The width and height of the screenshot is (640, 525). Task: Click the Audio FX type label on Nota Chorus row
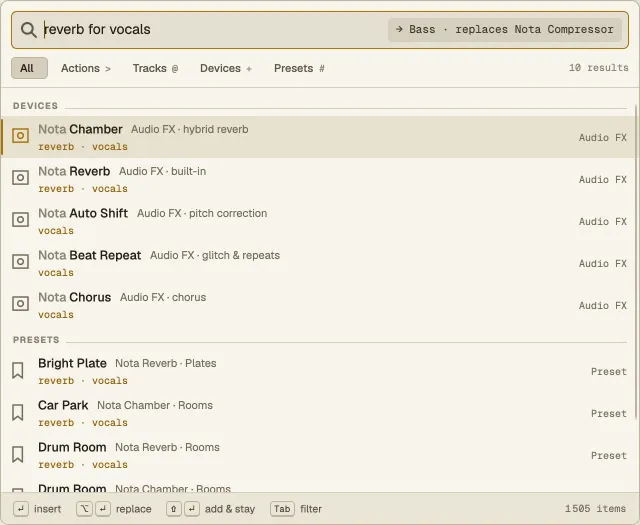coord(602,306)
